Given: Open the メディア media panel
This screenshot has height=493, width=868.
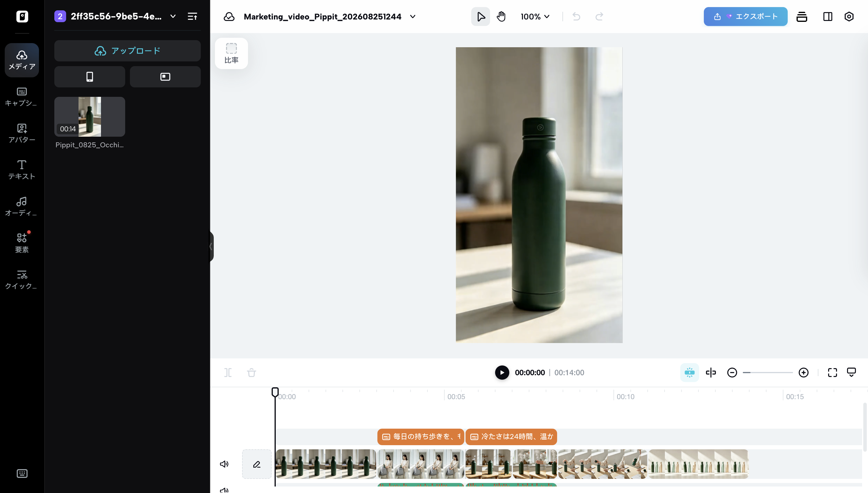Looking at the screenshot, I should 22,60.
